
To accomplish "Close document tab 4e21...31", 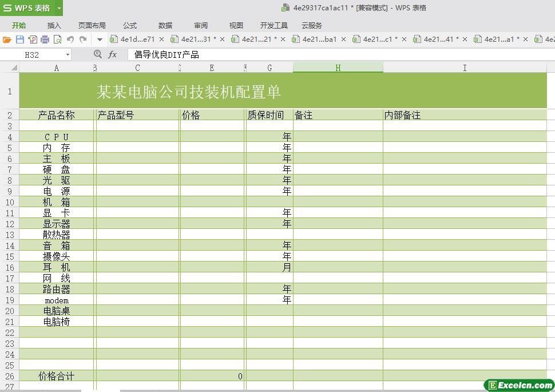I will tap(222, 39).
